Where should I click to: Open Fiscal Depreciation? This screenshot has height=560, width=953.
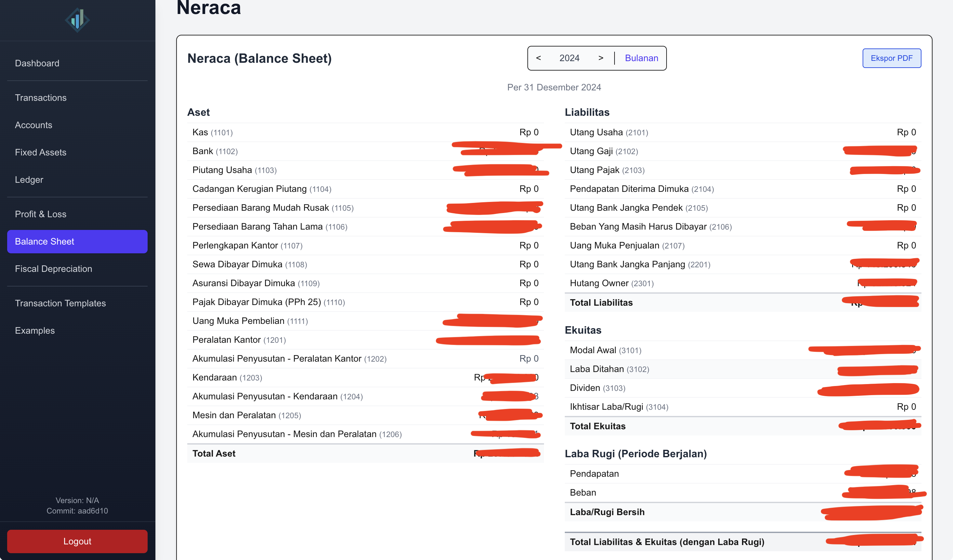point(54,269)
